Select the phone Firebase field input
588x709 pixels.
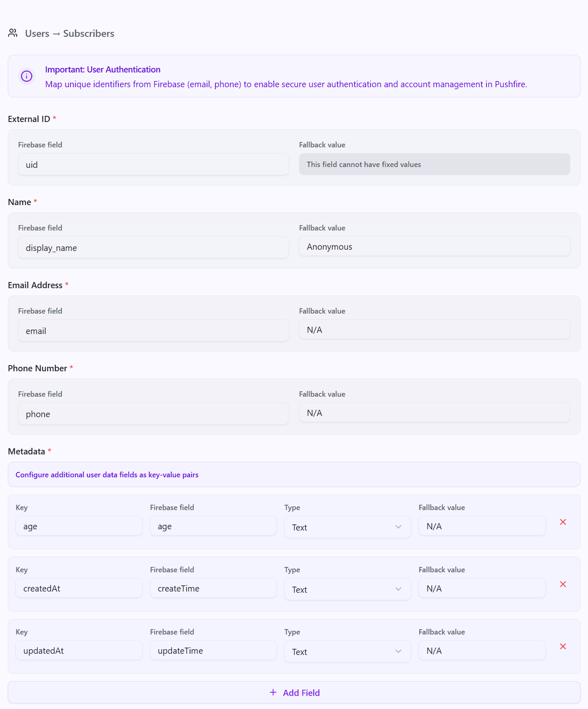click(153, 414)
